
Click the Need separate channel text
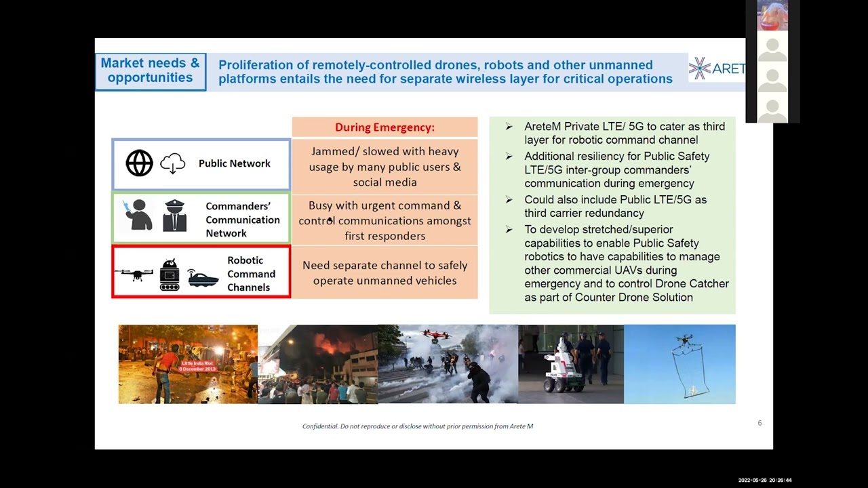(x=384, y=273)
